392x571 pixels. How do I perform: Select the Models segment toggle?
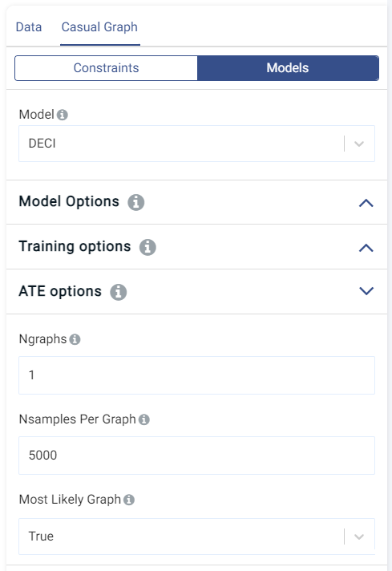point(288,68)
